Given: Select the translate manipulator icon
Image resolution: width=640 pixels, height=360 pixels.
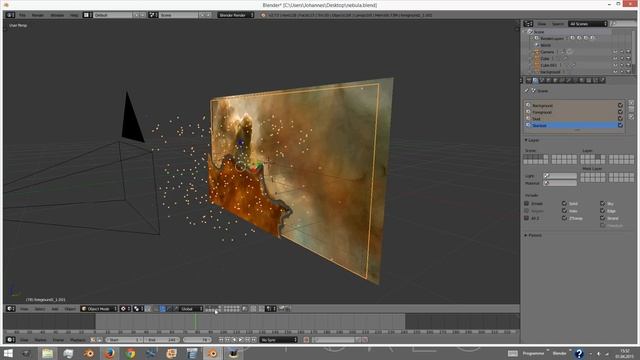Looking at the screenshot, I should (x=162, y=309).
